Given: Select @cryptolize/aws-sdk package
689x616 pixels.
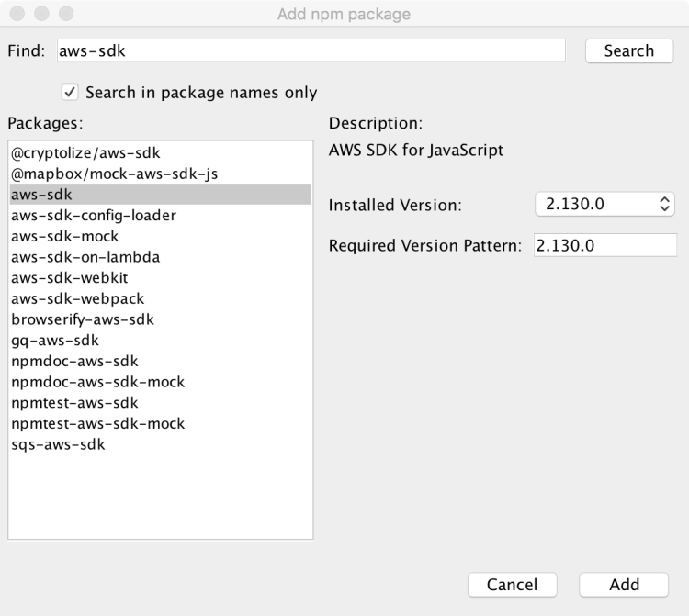Looking at the screenshot, I should tap(161, 152).
